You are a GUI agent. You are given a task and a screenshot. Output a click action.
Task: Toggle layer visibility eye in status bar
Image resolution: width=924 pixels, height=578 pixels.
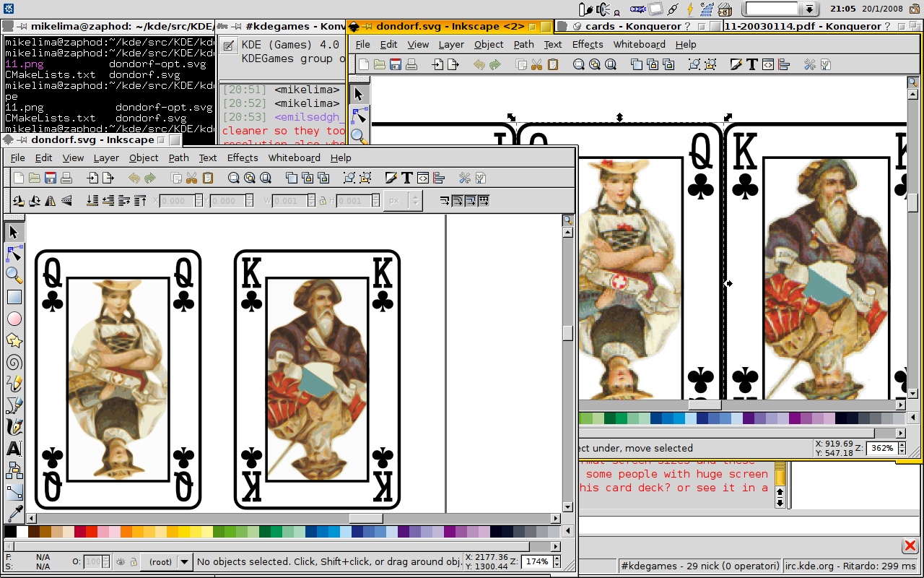[121, 561]
